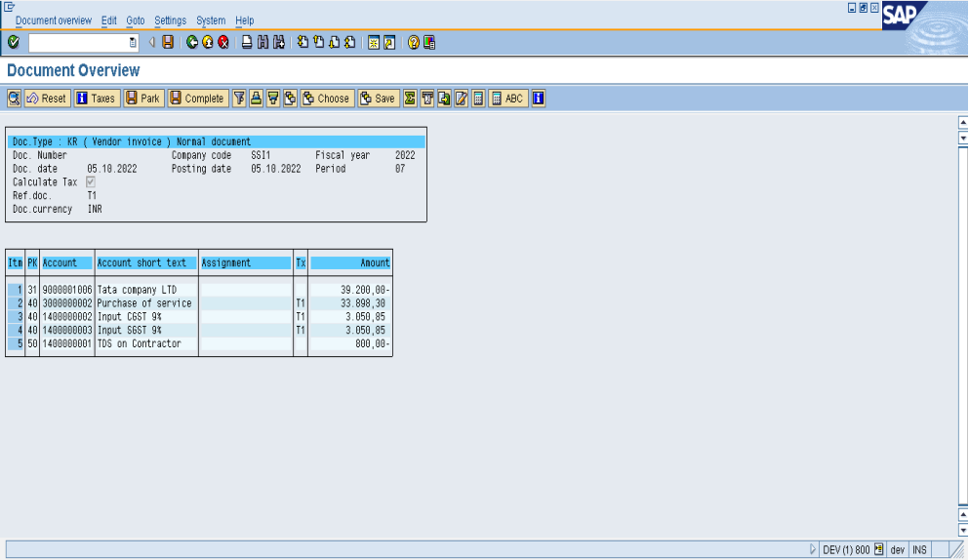Click the Set filter funnel icon
This screenshot has height=560, width=969.
click(x=239, y=99)
